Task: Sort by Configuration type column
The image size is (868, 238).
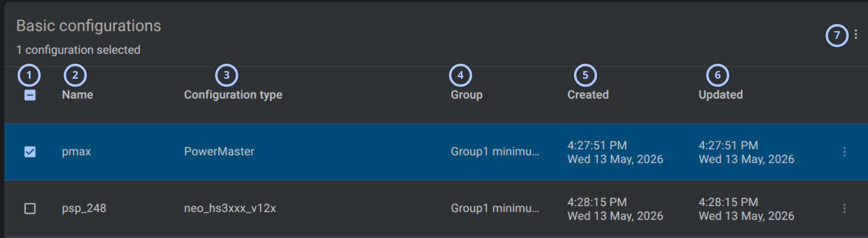Action: click(x=233, y=95)
